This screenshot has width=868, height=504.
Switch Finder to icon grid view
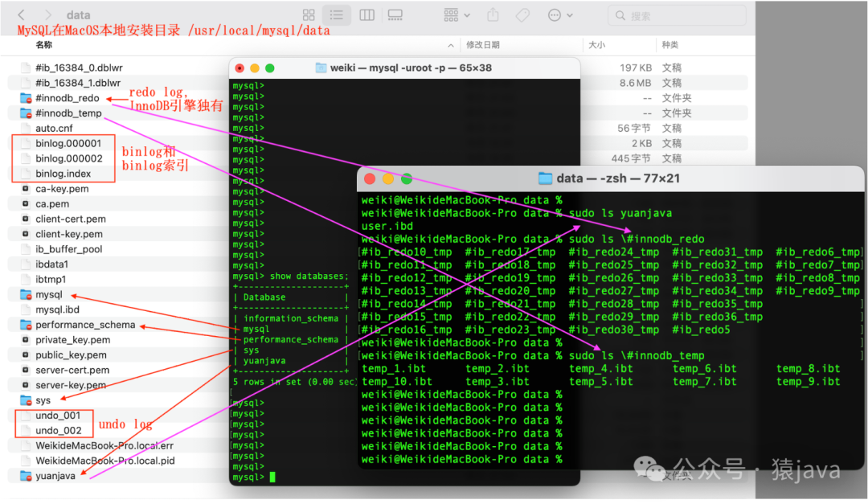[x=309, y=15]
